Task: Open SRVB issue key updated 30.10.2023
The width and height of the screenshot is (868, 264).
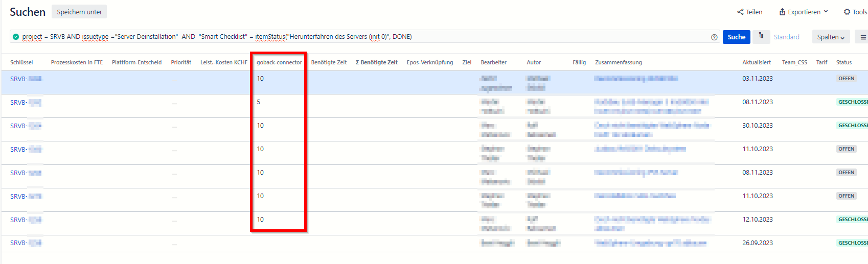Action: (26, 126)
